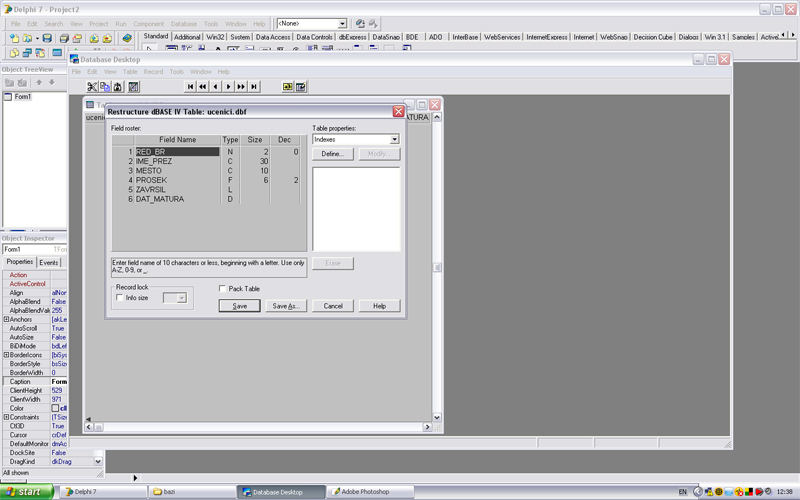
Task: Open dropdown arrow next to Delphi Open icon
Action: pyautogui.click(x=37, y=38)
